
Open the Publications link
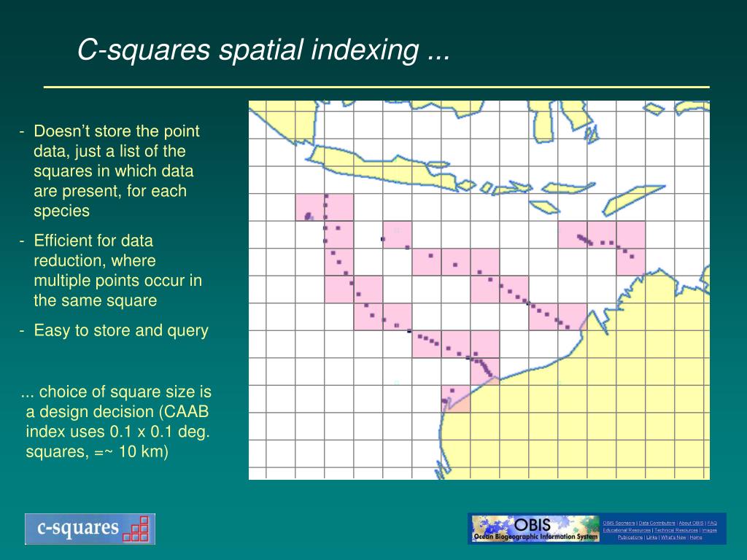(x=630, y=537)
